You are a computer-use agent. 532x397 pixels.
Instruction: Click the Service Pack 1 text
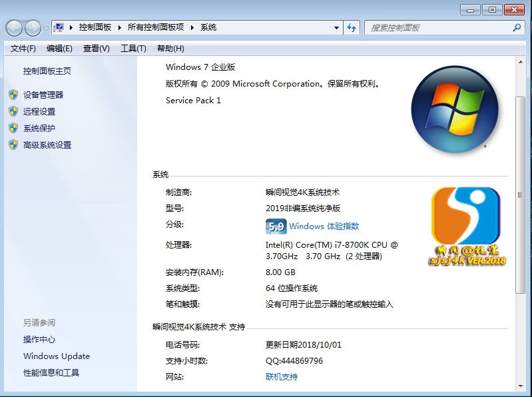pyautogui.click(x=193, y=101)
